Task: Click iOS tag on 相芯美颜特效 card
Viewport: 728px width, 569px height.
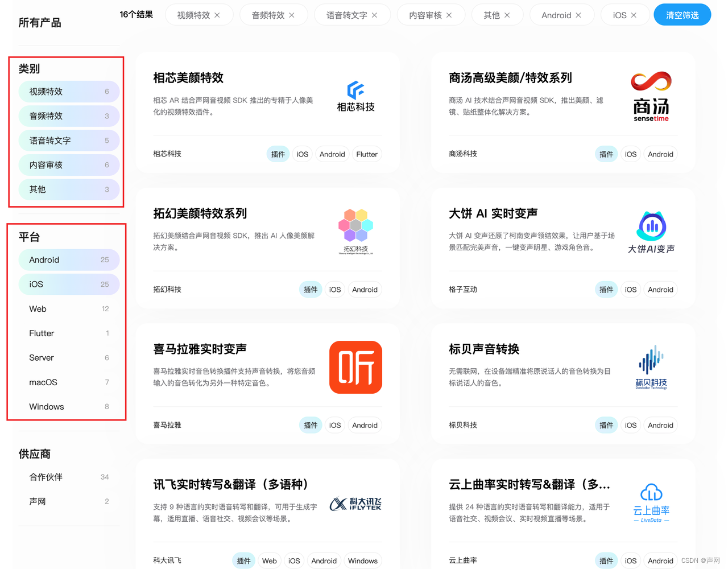Action: pos(303,154)
